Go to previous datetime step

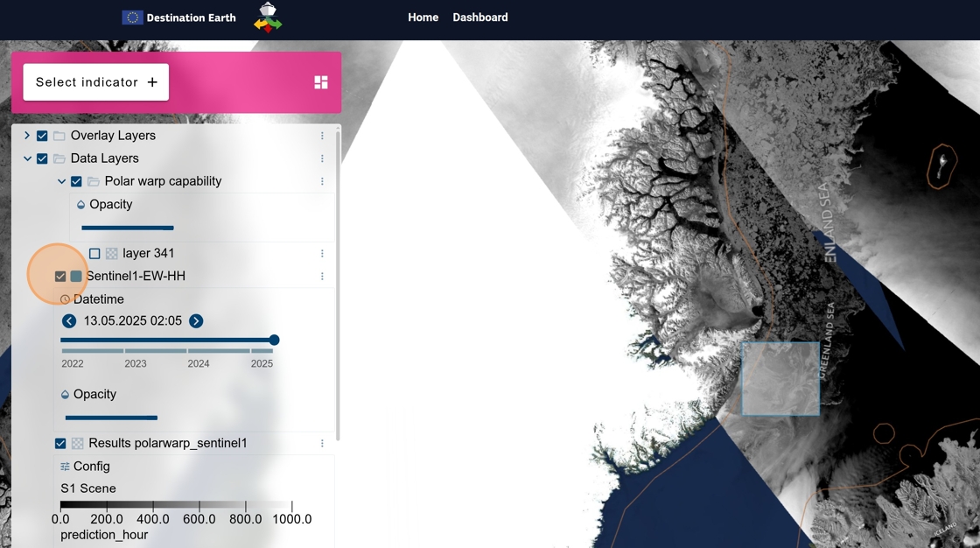coord(69,321)
